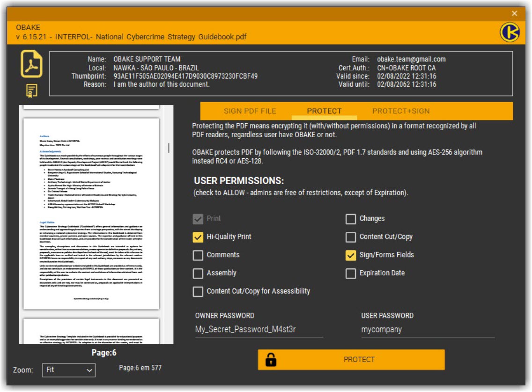Enable the Comments permission
Viewport: 532px width, 392px height.
coord(198,255)
